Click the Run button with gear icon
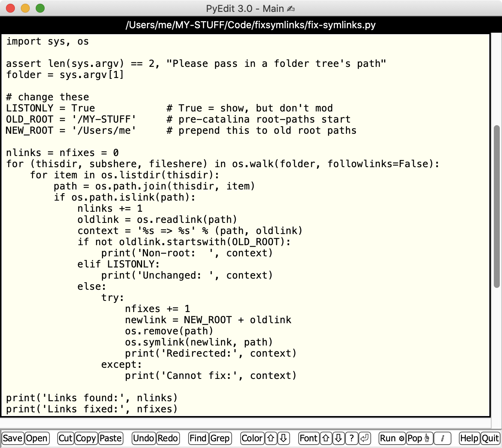This screenshot has width=502, height=448. (x=392, y=438)
